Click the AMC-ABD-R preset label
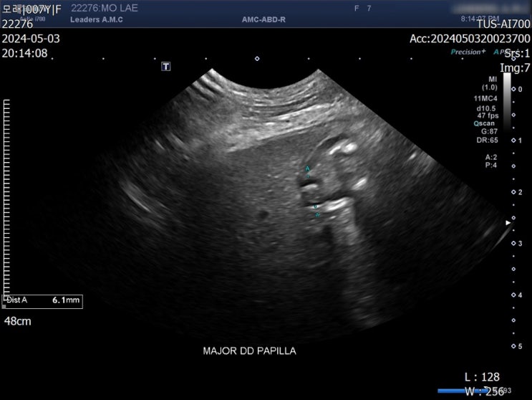The width and height of the screenshot is (532, 400). click(263, 19)
